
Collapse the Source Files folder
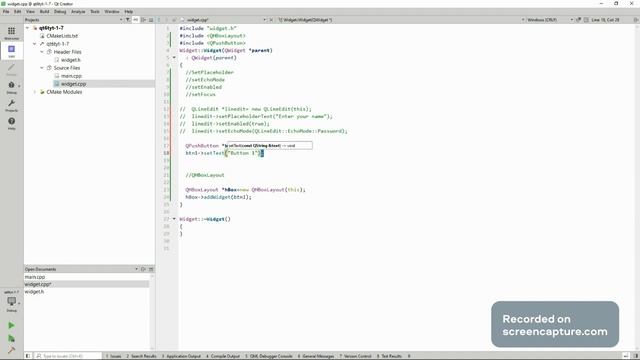point(42,68)
